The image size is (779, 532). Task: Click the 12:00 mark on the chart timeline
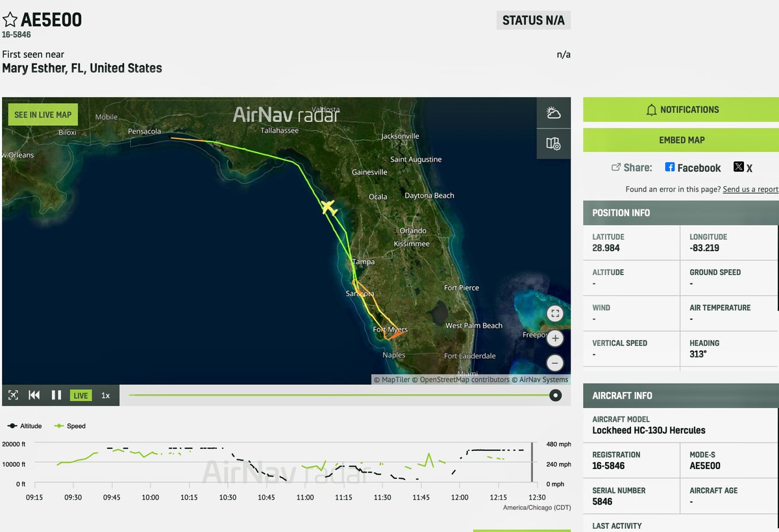pos(460,498)
